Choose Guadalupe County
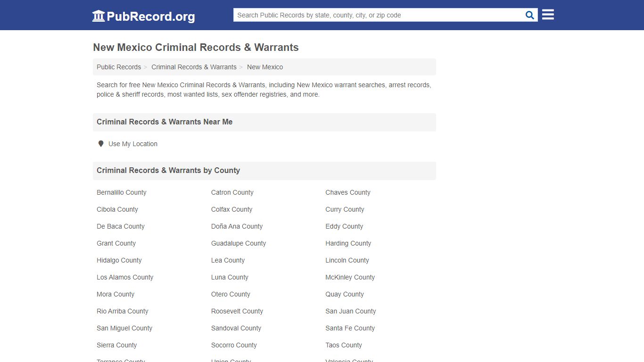The height and width of the screenshot is (362, 644). coord(239,243)
